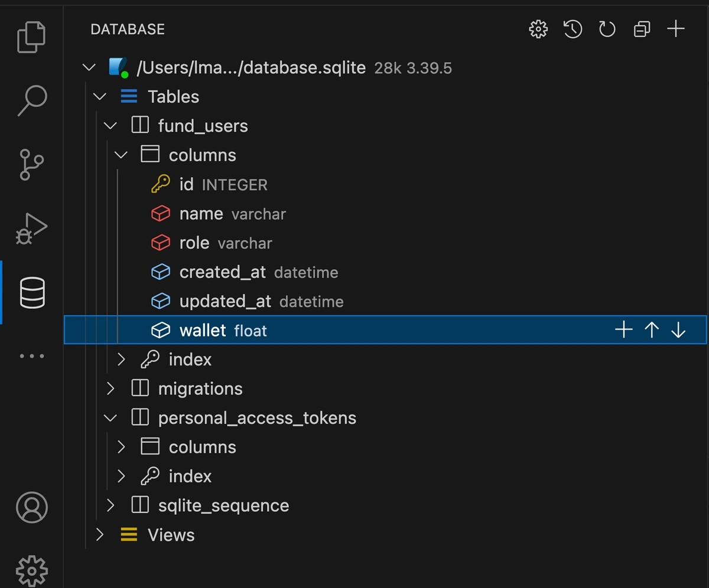Image resolution: width=709 pixels, height=588 pixels.
Task: Move the wallet column down
Action: (678, 330)
